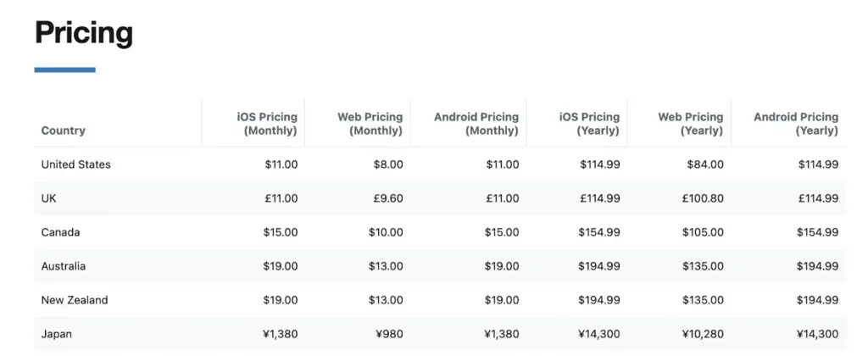
Task: Select the Country column header
Action: 64,131
